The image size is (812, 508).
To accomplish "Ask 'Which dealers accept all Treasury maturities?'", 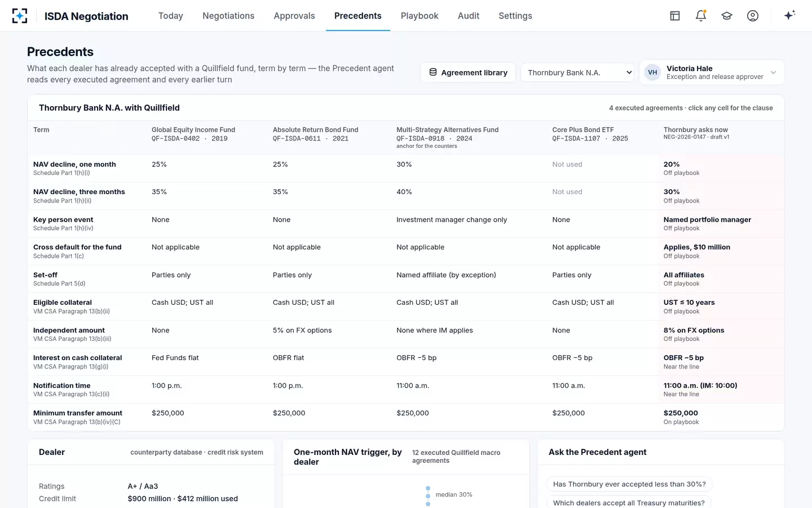I will click(x=629, y=502).
